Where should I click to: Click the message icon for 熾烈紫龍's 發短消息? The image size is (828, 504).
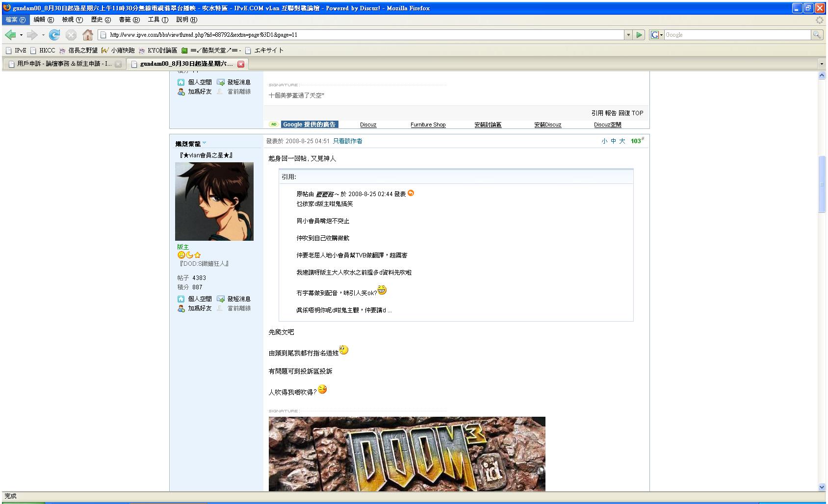[x=221, y=299]
